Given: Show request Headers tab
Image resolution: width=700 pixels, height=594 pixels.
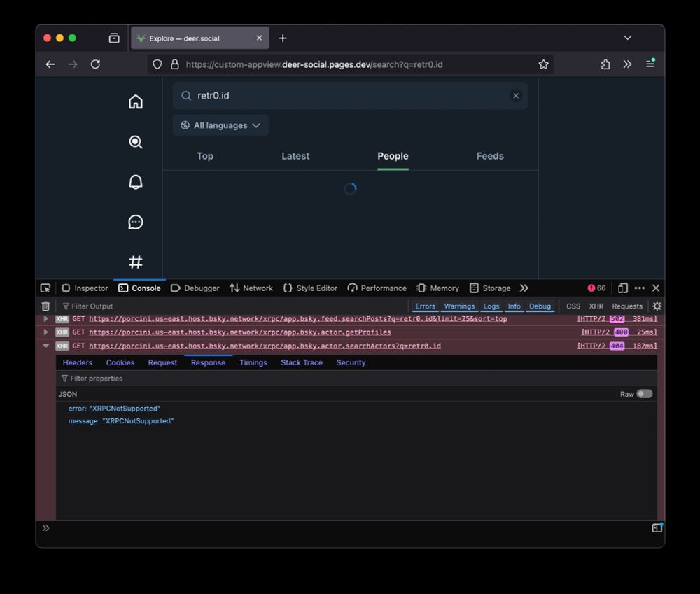Looking at the screenshot, I should pos(78,363).
